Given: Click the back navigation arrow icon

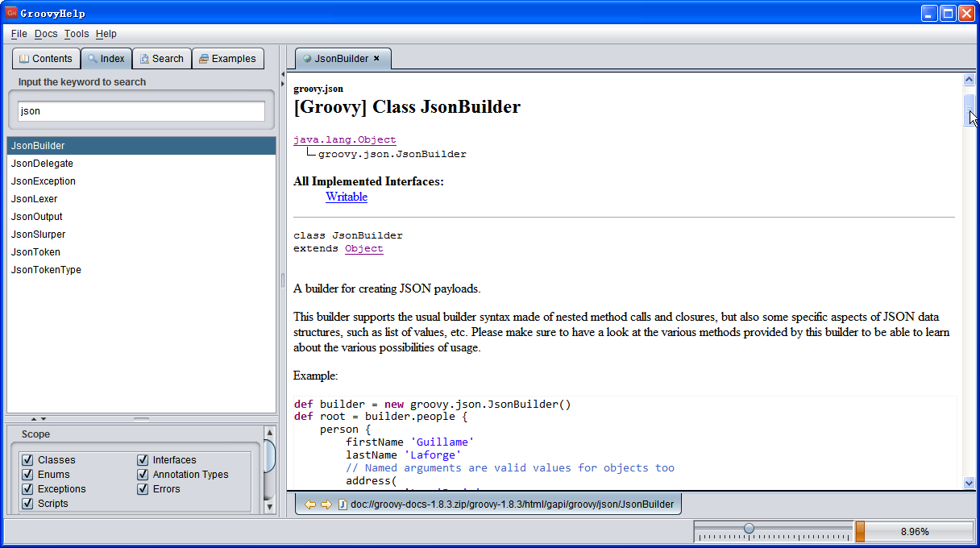Looking at the screenshot, I should pos(310,504).
